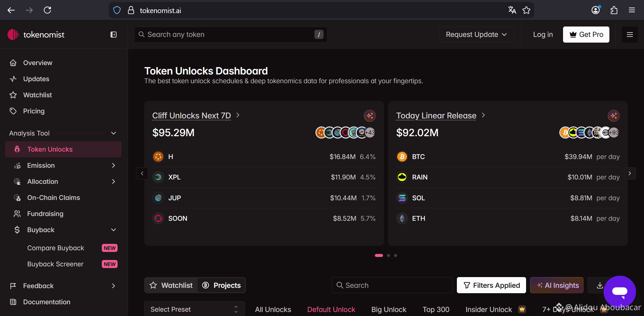
Task: Select the All Unlocks tab
Action: (x=273, y=309)
